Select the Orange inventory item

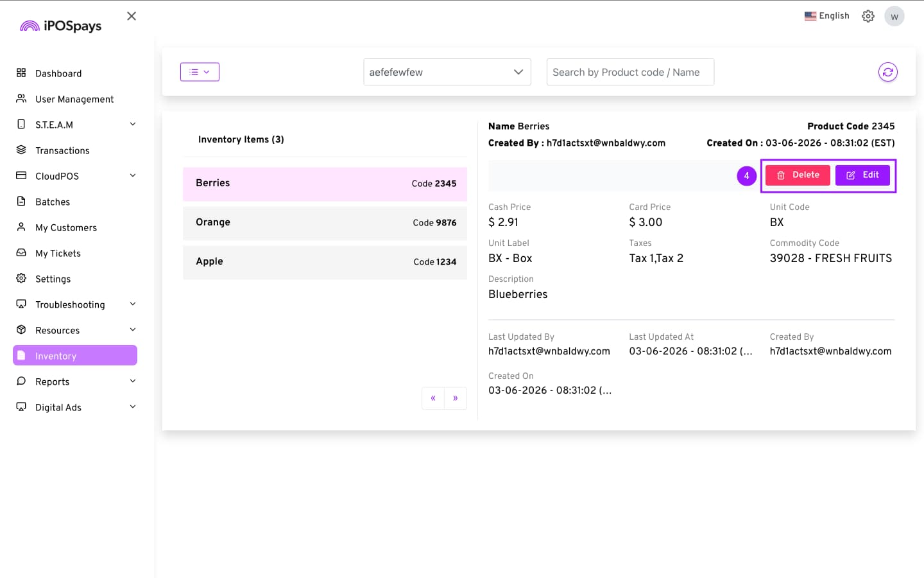click(x=325, y=223)
